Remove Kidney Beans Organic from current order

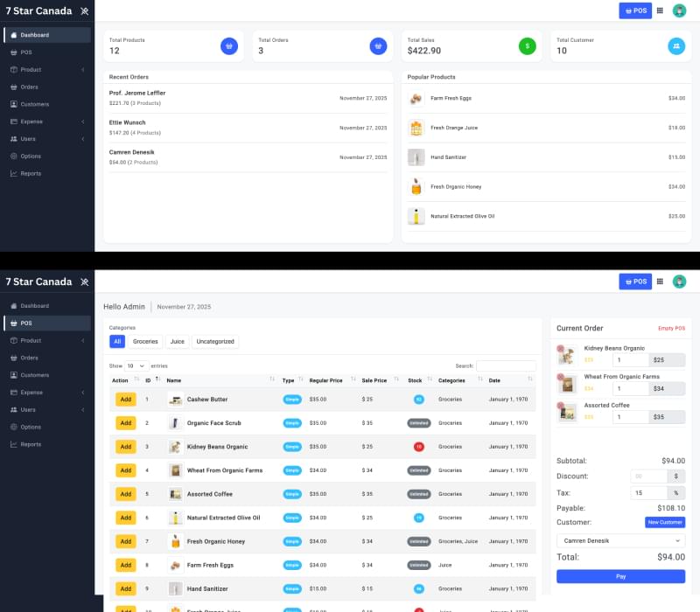(560, 348)
